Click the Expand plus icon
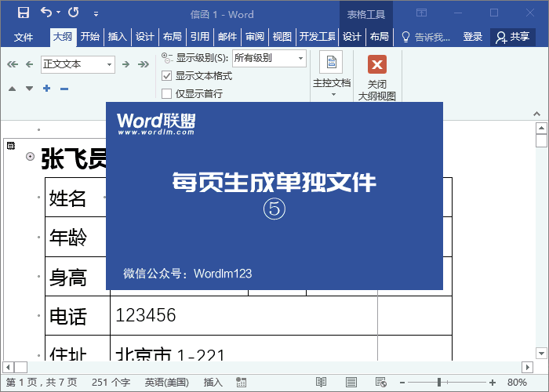Viewport: 549px width, 392px height. pyautogui.click(x=46, y=88)
